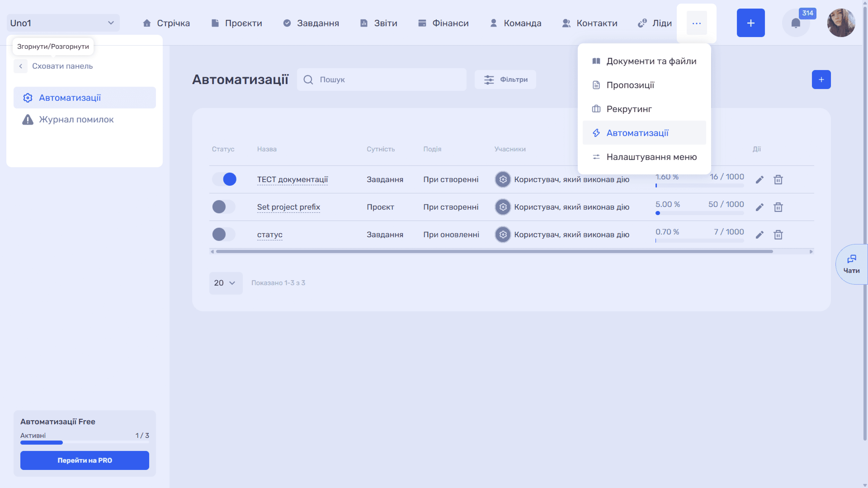Screen dimensions: 868x488
Task: Select Документи та файли menu item
Action: tap(644, 61)
